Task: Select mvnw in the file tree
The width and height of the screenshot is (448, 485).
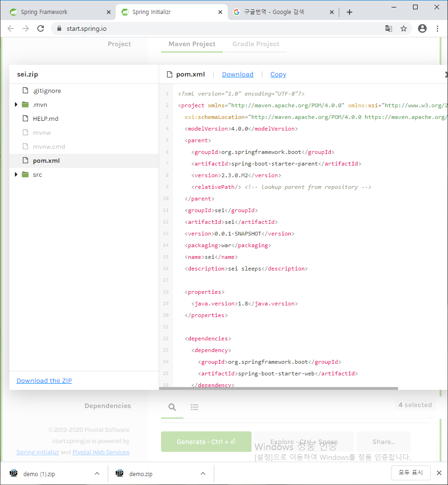Action: pos(84,133)
